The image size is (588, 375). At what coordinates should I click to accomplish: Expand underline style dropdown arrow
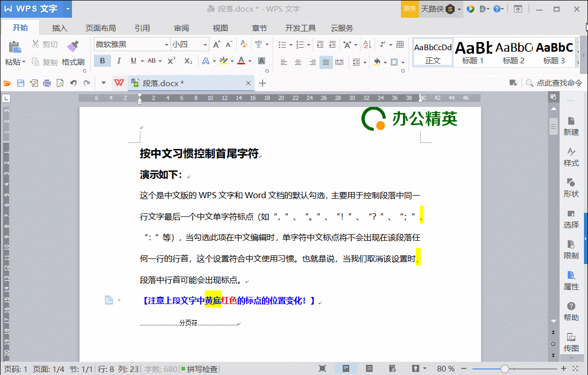point(142,61)
